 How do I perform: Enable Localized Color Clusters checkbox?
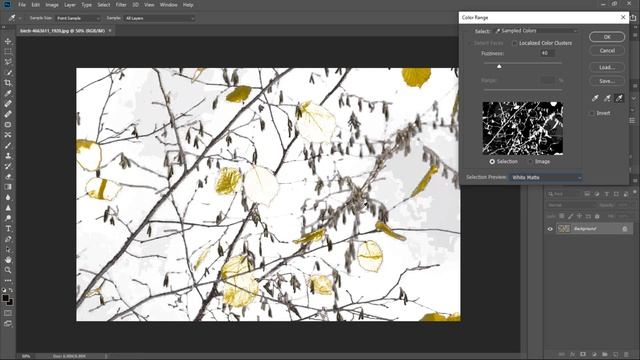(515, 43)
